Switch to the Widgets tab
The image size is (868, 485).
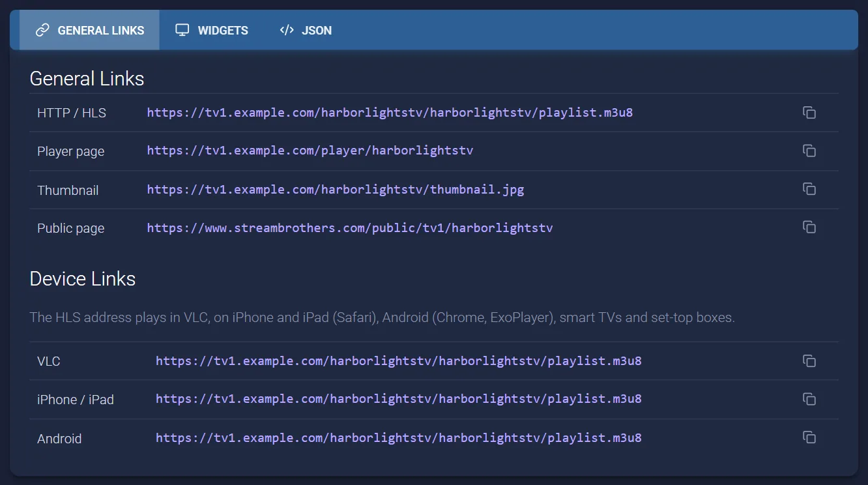tap(212, 30)
